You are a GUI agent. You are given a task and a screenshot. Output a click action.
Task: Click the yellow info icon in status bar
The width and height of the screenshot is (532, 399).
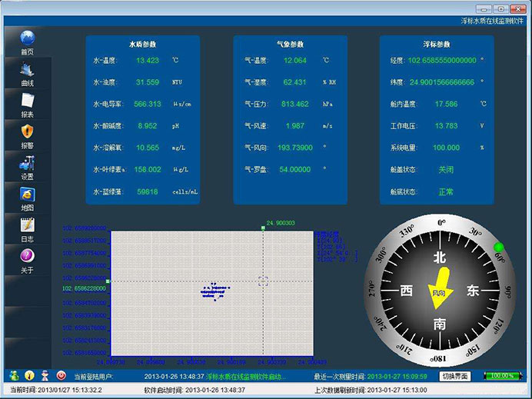29,375
